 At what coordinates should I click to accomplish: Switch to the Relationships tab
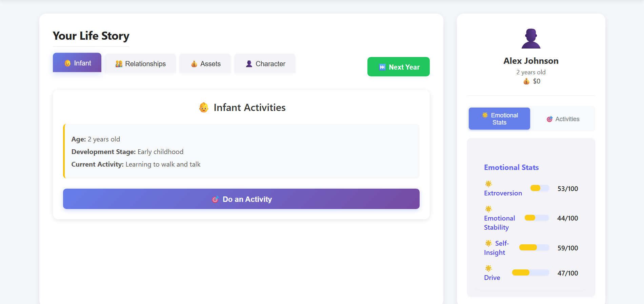pyautogui.click(x=140, y=64)
